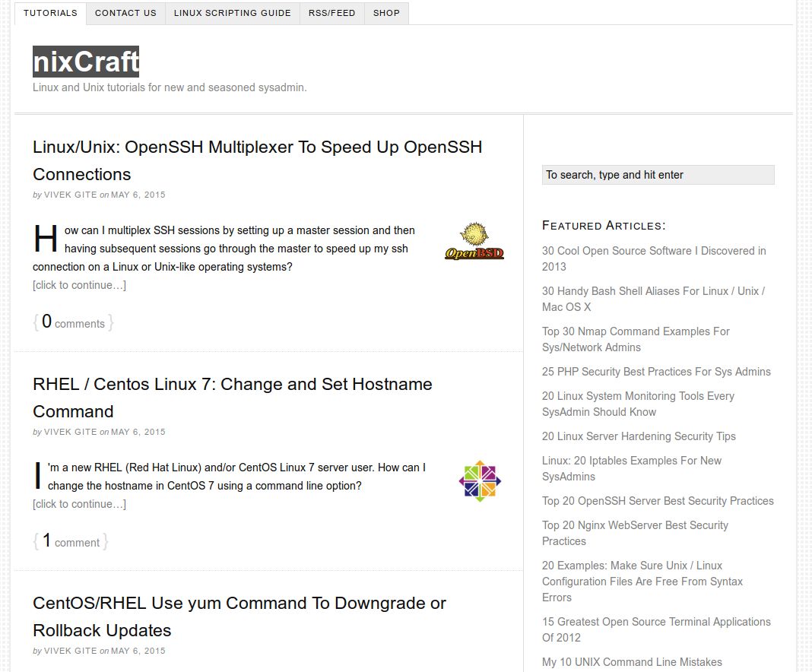Open 25 PHP Security Best Practices article

pos(656,372)
